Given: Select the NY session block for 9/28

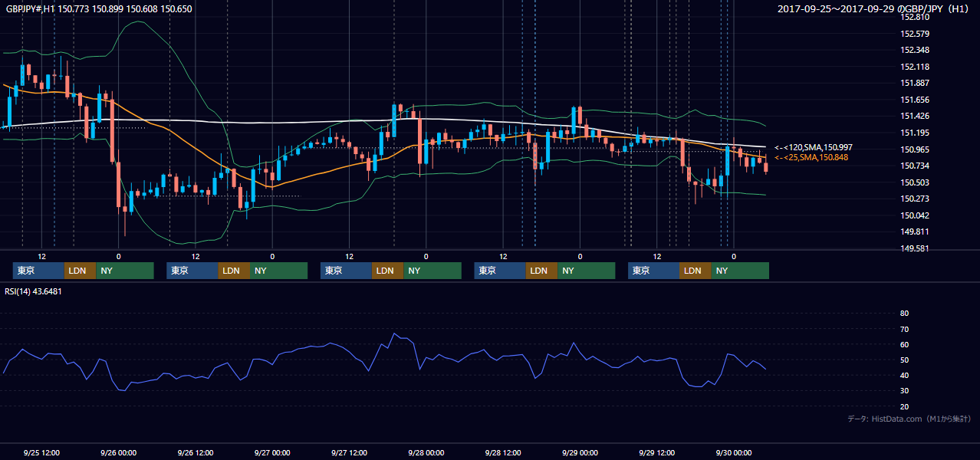Looking at the screenshot, I should (586, 271).
